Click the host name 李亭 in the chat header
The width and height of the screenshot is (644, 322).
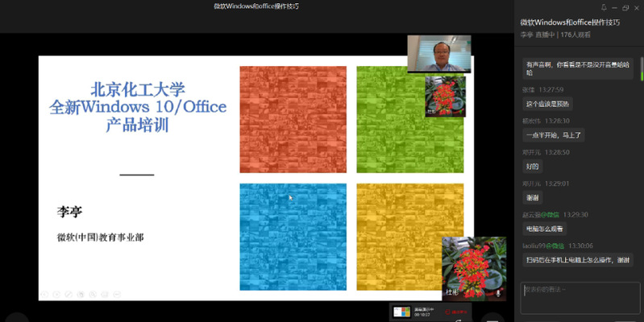tap(526, 35)
